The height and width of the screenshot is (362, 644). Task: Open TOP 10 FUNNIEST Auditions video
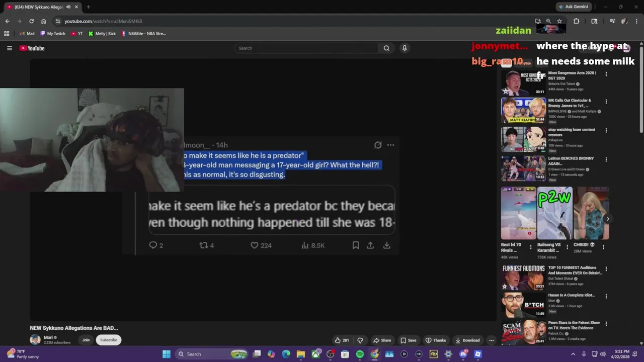(523, 278)
